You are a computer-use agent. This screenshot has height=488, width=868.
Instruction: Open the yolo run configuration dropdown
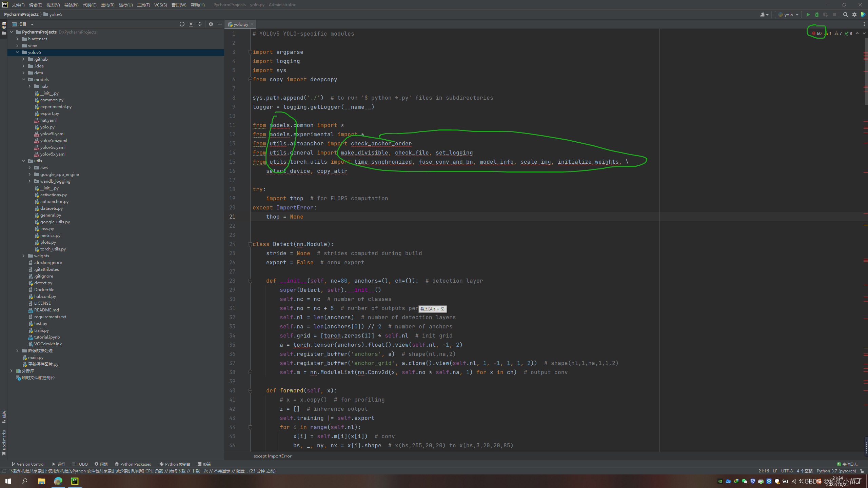[797, 15]
